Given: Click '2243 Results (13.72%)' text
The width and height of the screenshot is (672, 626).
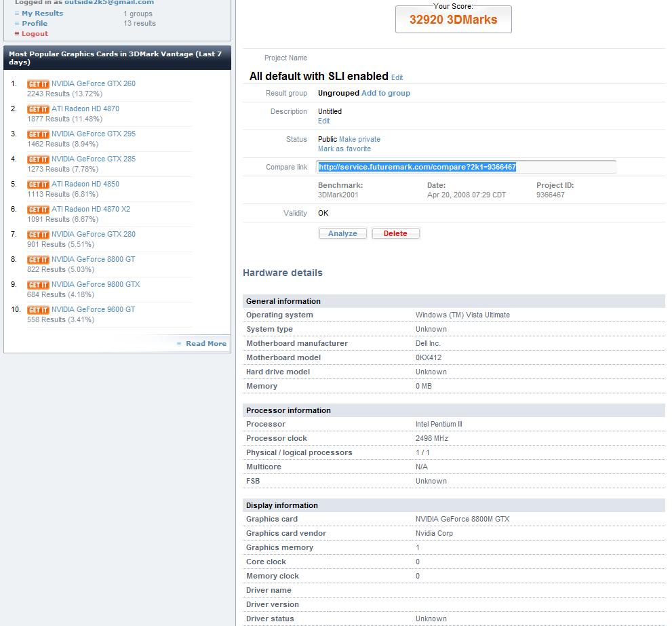Looking at the screenshot, I should [x=64, y=94].
